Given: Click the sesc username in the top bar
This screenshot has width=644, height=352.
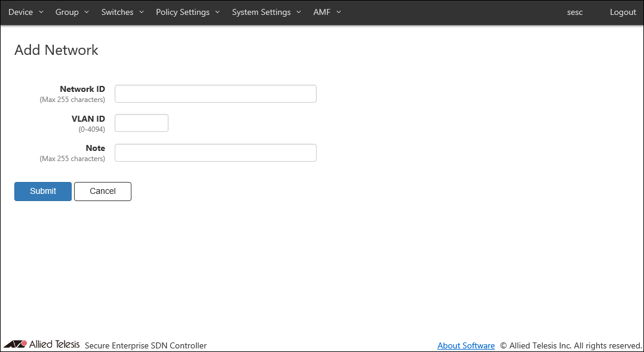Looking at the screenshot, I should coord(575,13).
